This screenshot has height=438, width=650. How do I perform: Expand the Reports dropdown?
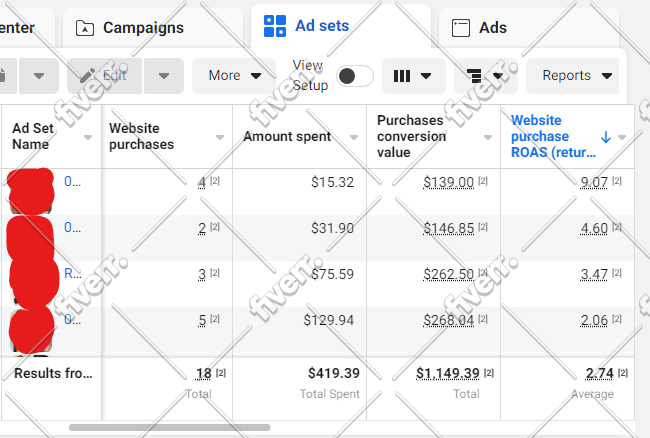[x=572, y=76]
